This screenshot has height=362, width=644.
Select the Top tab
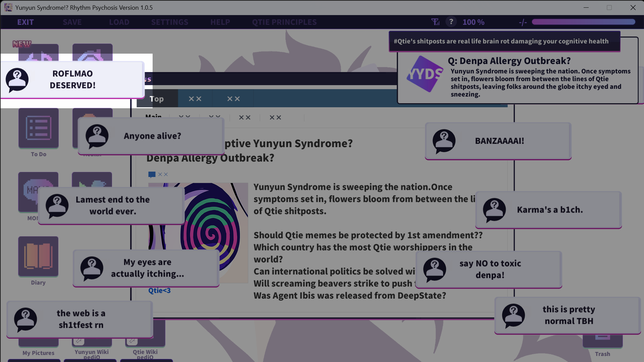[157, 99]
